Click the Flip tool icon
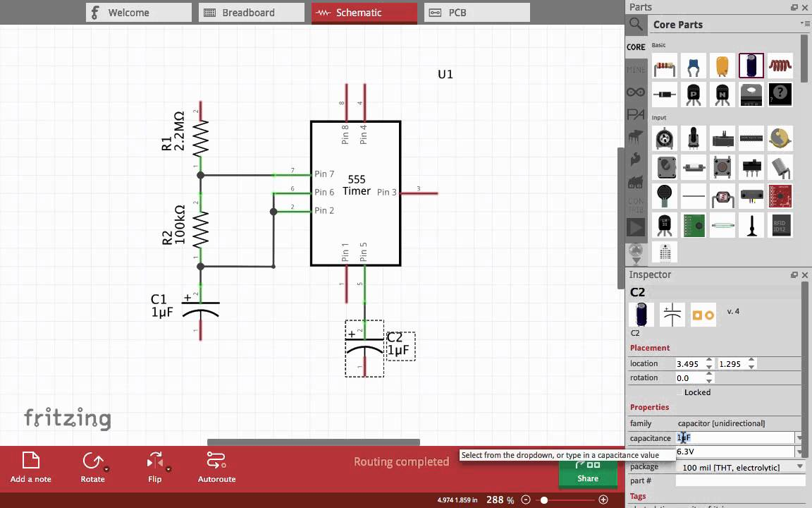The height and width of the screenshot is (508, 812). coord(155,460)
